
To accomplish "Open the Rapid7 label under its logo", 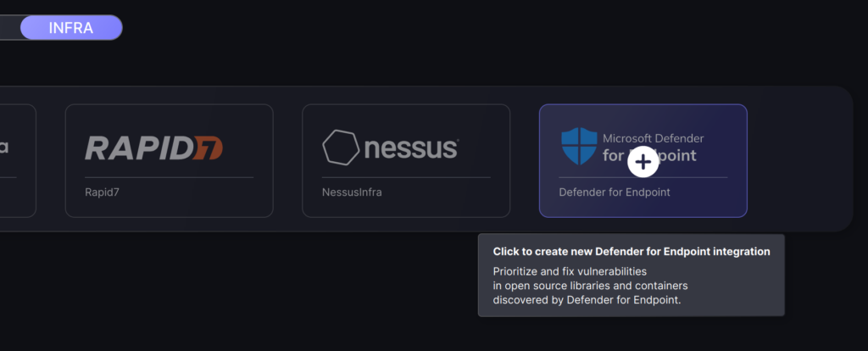I will pyautogui.click(x=102, y=192).
